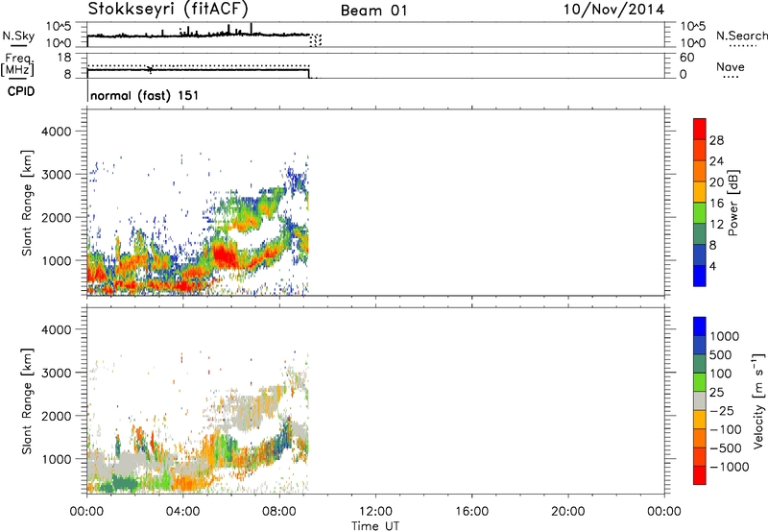The height and width of the screenshot is (532, 768).
Task: Click the '3000' tick on velocity panel
Action: 57,373
